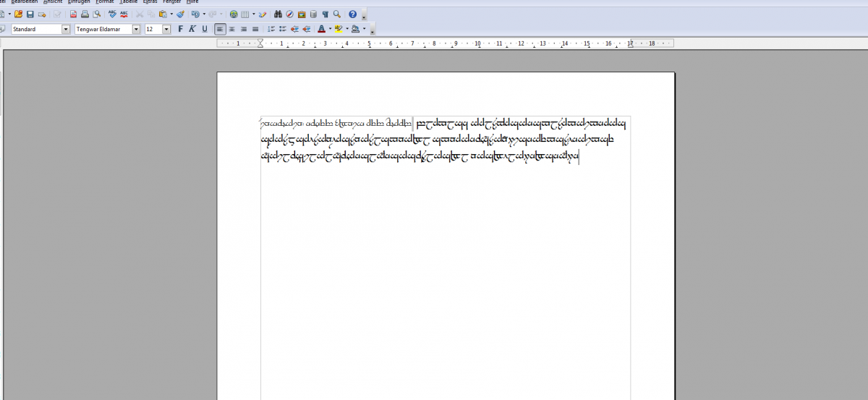Screen dimensions: 868x400
Task: Toggle bulleted list
Action: [x=283, y=29]
